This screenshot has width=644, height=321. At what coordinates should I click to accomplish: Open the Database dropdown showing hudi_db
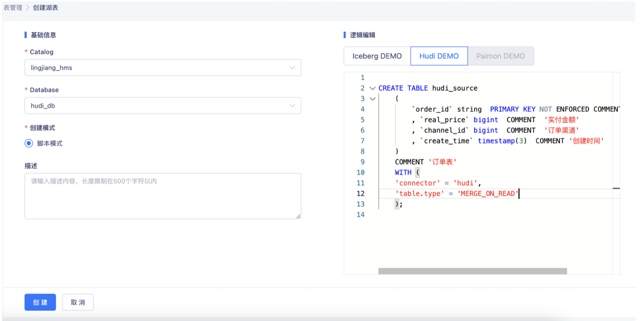(163, 106)
